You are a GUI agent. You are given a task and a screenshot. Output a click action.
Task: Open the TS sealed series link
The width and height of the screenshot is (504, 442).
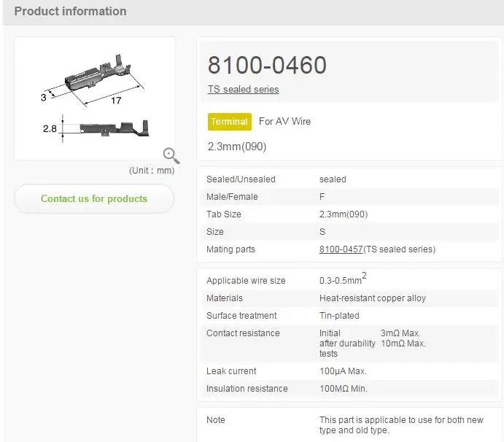pos(243,90)
